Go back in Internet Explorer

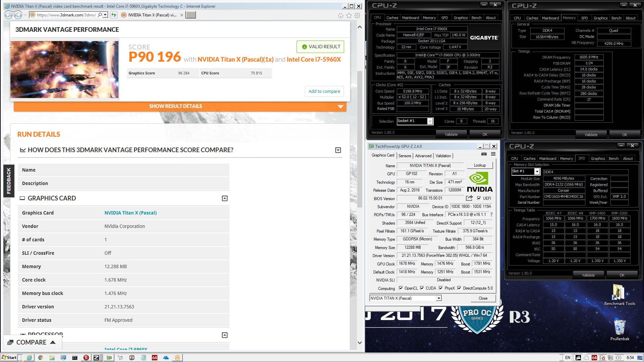[9, 15]
